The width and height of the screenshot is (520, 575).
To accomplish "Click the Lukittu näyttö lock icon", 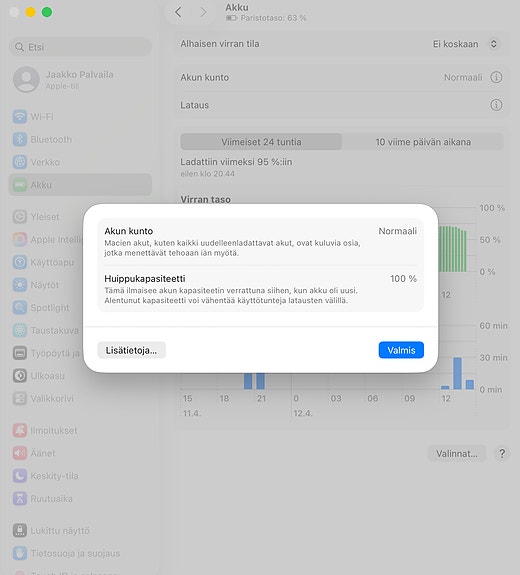I will tap(20, 530).
